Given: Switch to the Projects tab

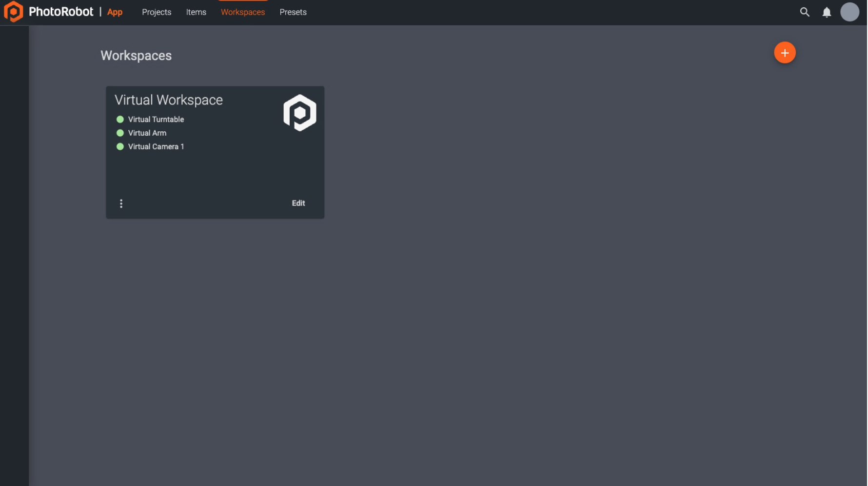Looking at the screenshot, I should [157, 12].
